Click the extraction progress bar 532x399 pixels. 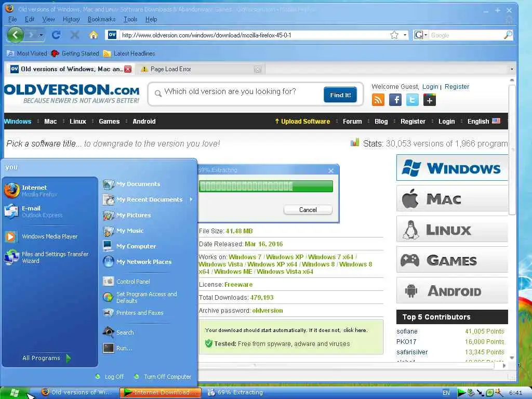[265, 187]
